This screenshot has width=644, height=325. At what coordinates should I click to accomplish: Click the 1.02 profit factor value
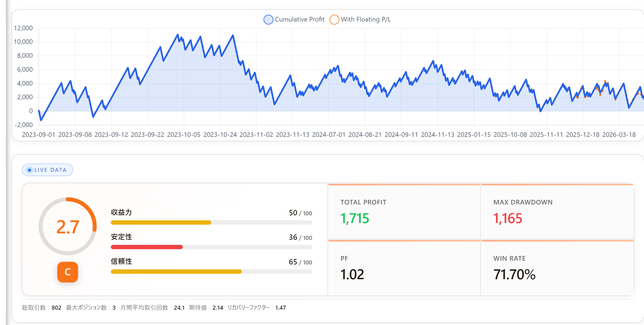click(x=352, y=274)
